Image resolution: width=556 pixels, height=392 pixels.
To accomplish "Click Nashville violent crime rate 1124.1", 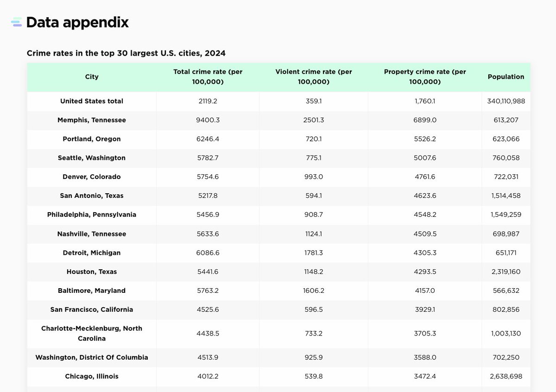I will [x=314, y=234].
